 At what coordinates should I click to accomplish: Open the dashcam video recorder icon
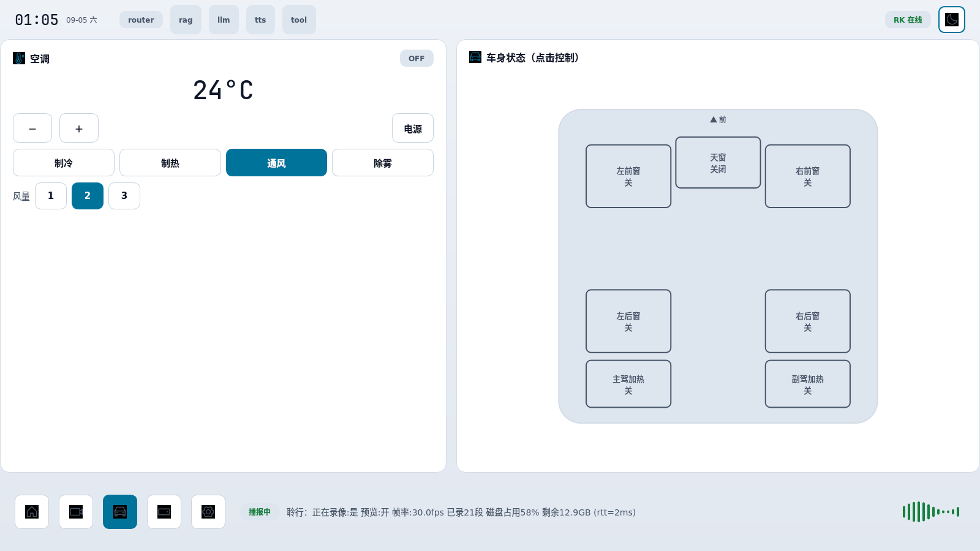point(76,512)
